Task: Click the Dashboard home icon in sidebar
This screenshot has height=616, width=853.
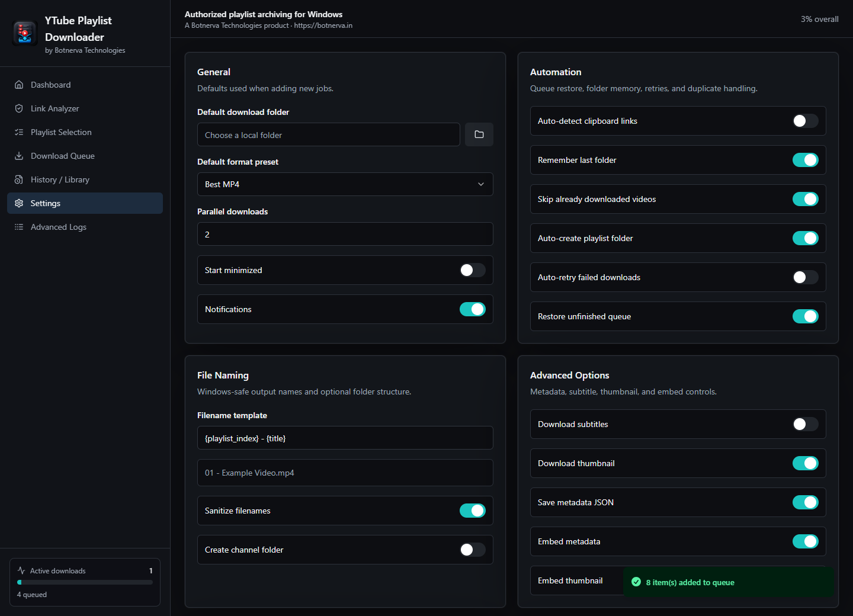Action: pyautogui.click(x=19, y=85)
